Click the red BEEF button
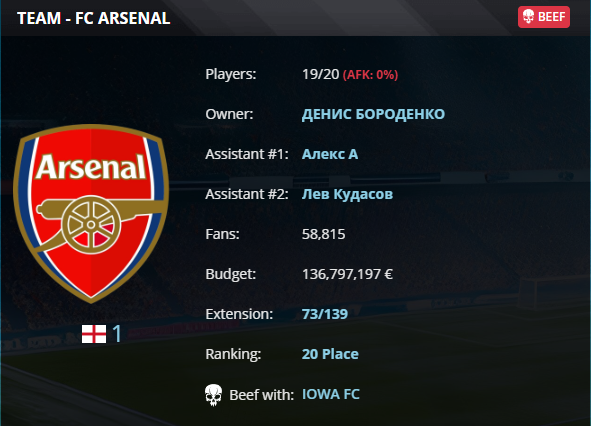The width and height of the screenshot is (591, 426). [544, 17]
